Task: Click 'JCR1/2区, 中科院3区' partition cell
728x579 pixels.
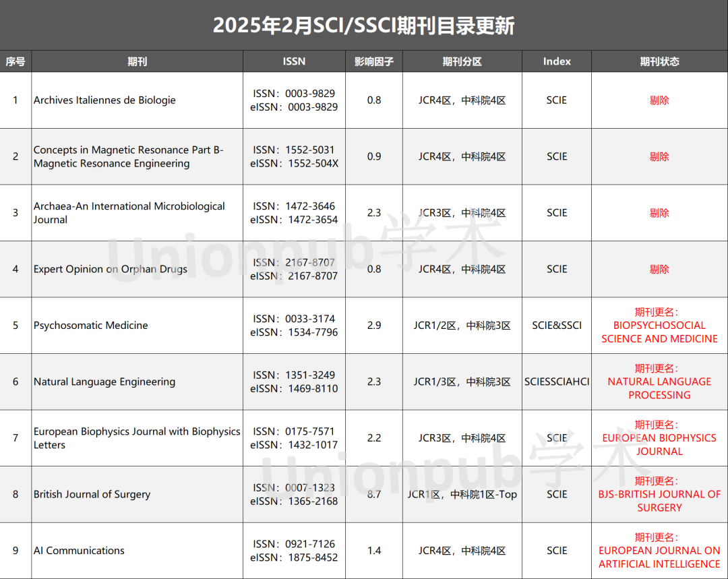Action: 462,326
